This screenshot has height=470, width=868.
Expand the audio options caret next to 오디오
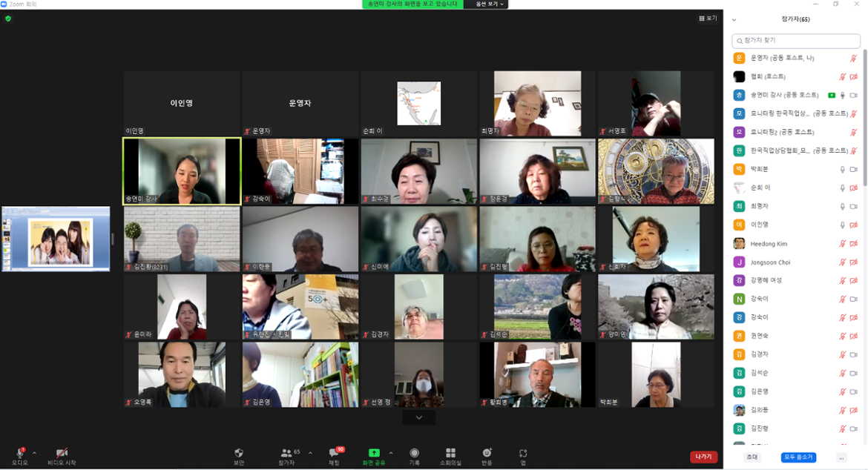tap(34, 453)
